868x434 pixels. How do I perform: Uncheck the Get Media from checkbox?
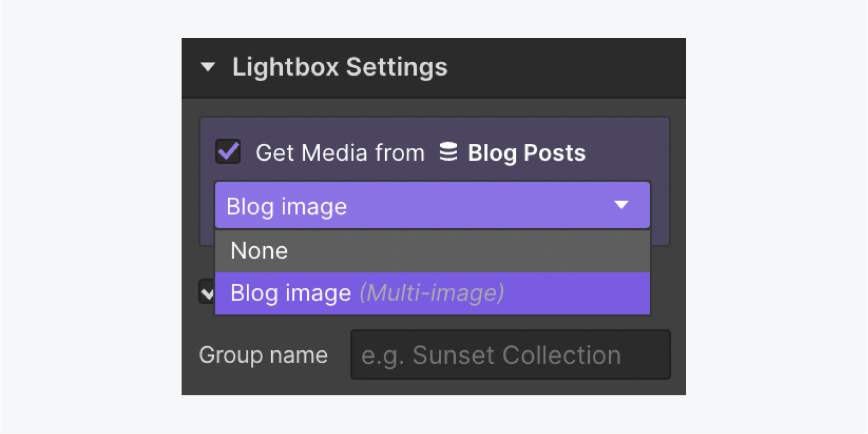(x=228, y=153)
